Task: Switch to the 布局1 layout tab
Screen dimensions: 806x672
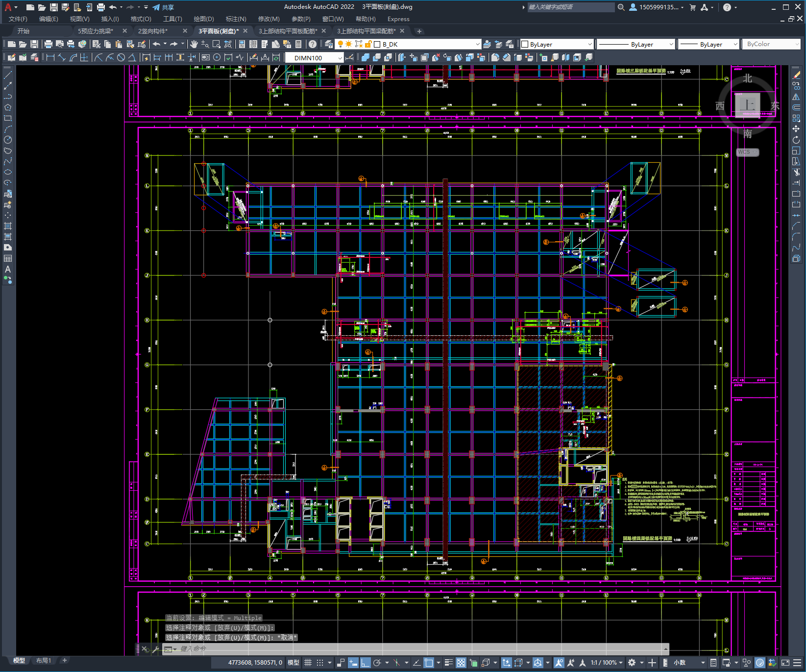Action: [x=44, y=661]
